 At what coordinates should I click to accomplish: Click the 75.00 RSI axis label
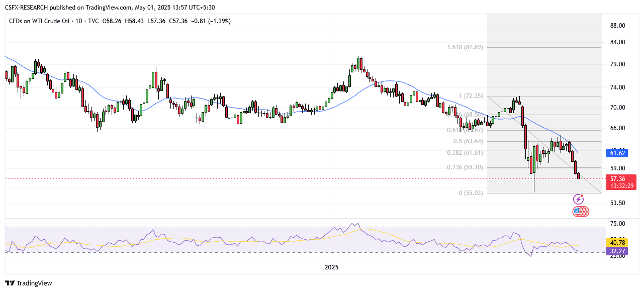617,224
